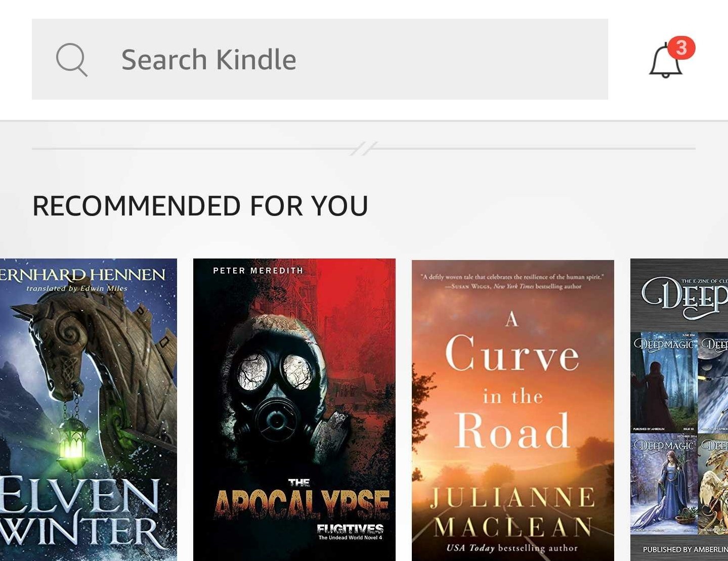This screenshot has height=561, width=728.
Task: Select the RECOMMENDED FOR YOU heading
Action: (200, 206)
